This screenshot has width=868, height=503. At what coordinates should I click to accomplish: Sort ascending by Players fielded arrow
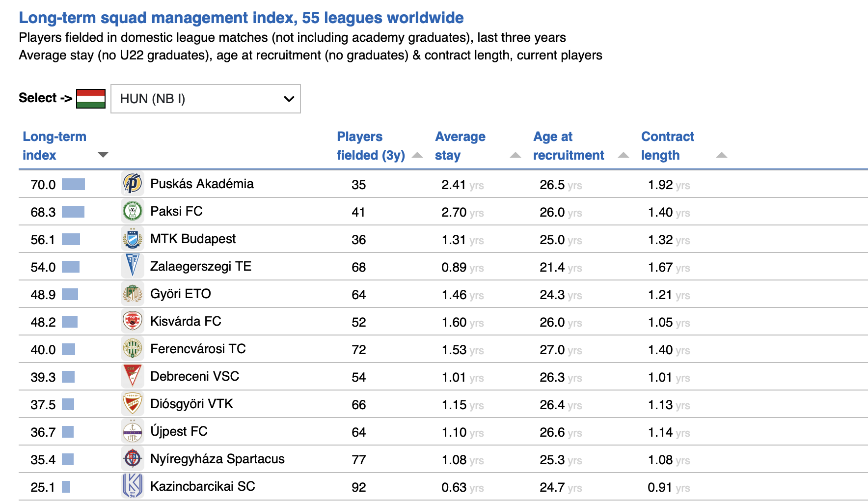click(417, 155)
